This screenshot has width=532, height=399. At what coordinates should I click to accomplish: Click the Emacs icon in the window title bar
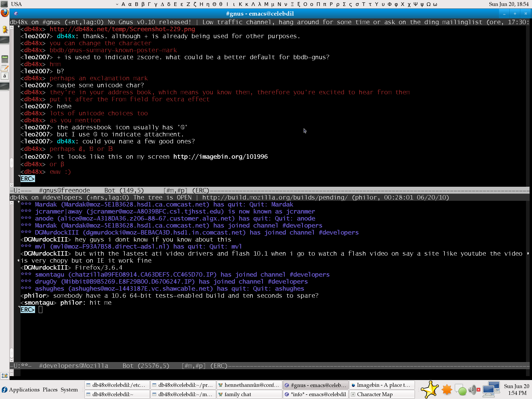point(16,14)
